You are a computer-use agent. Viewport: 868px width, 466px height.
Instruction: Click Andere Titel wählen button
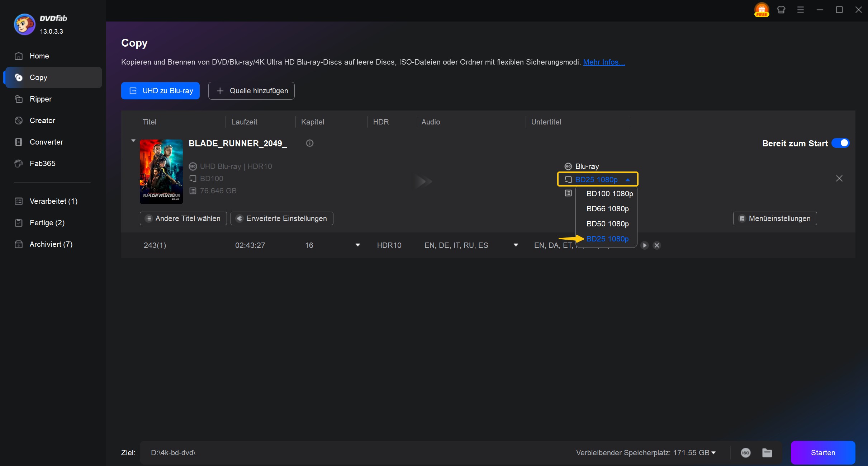tap(183, 218)
